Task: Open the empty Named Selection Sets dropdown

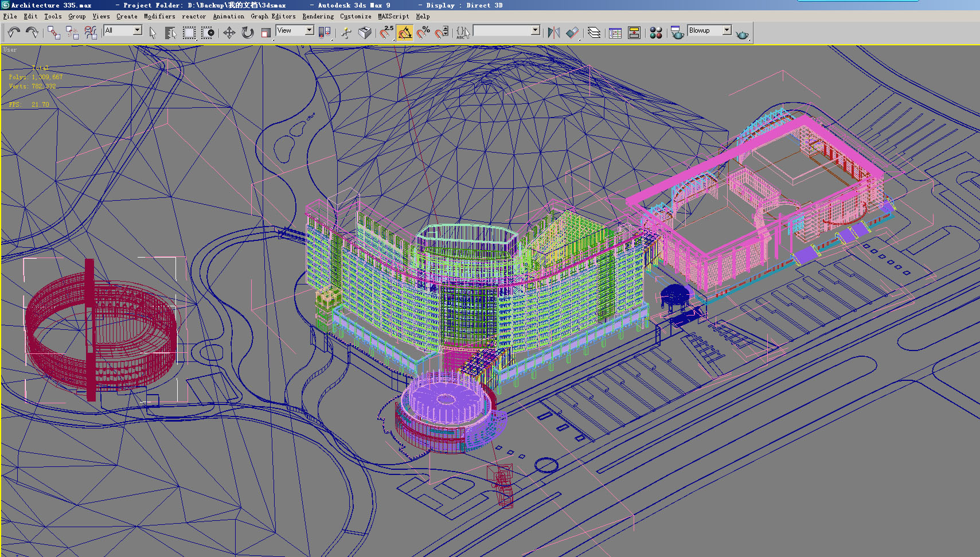Action: coord(507,30)
